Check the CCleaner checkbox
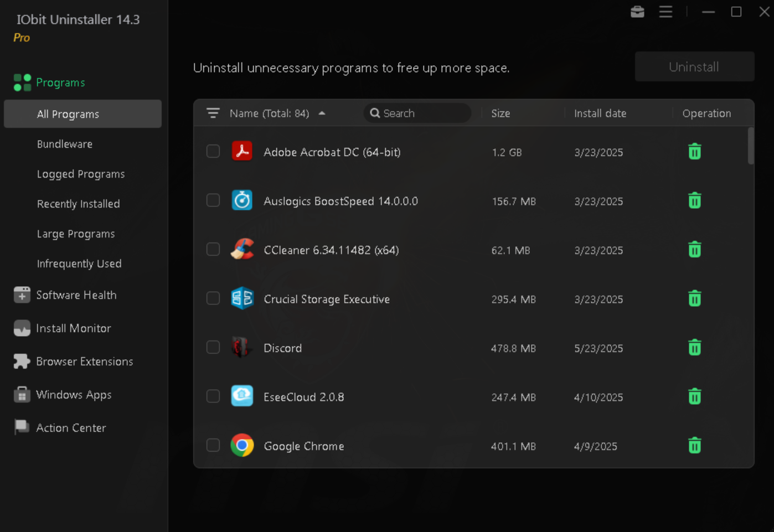 coord(213,249)
